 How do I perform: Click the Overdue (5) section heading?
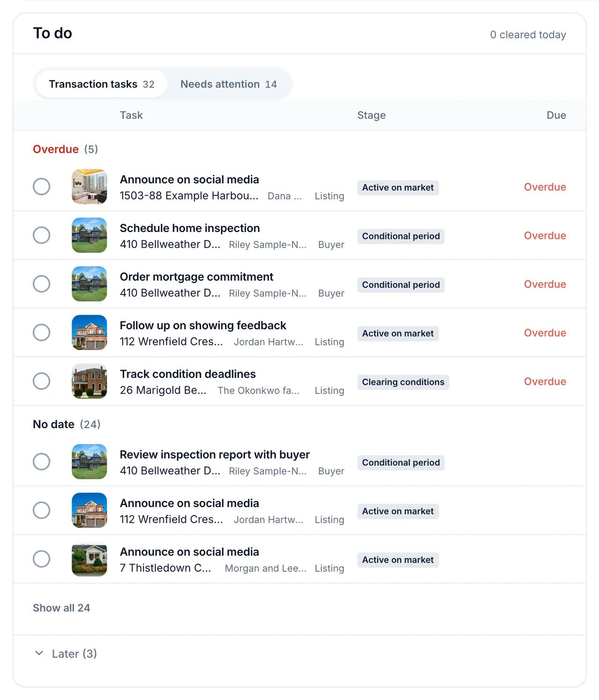point(66,149)
